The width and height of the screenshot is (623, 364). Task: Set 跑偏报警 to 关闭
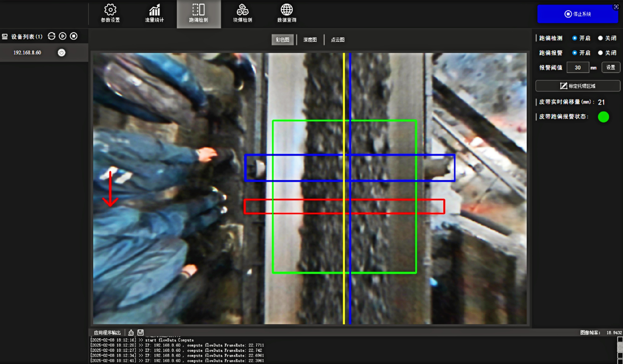(x=600, y=53)
